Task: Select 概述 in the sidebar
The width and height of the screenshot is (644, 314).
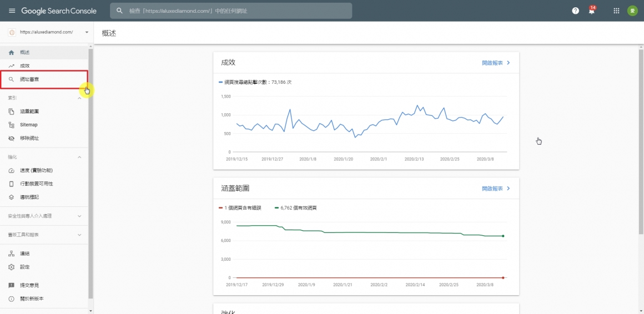Action: [x=44, y=53]
